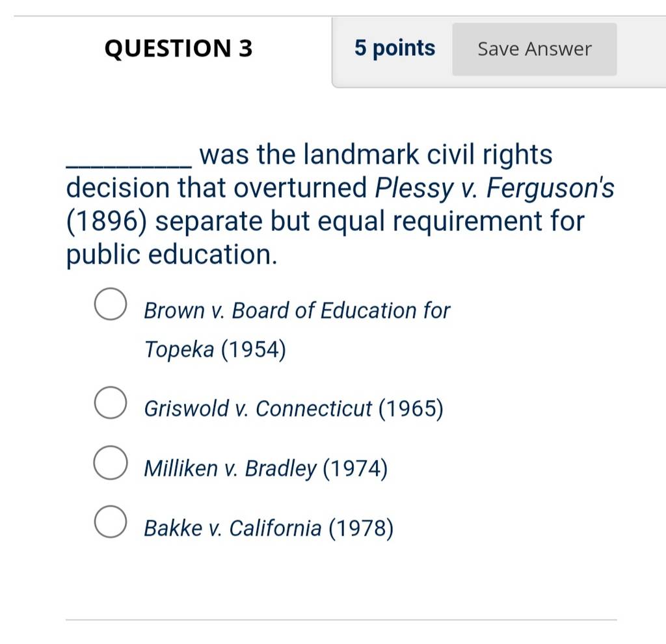The height and width of the screenshot is (644, 666).
Task: Choose the Griswold v. Connecticut radio option
Action: point(111,402)
